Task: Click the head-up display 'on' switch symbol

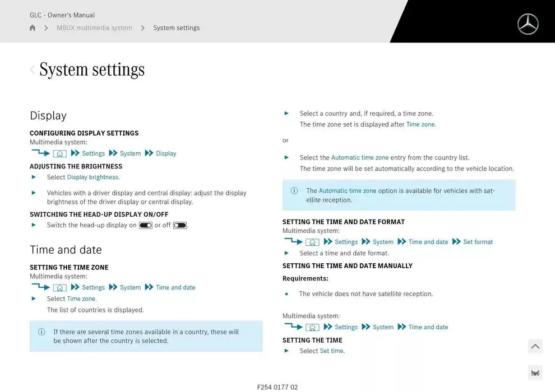Action: pos(145,226)
